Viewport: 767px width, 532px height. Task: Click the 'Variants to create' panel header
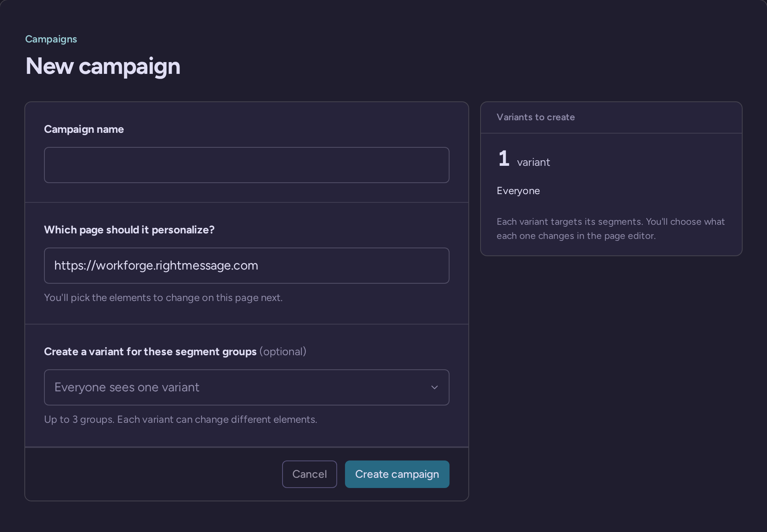coord(536,117)
